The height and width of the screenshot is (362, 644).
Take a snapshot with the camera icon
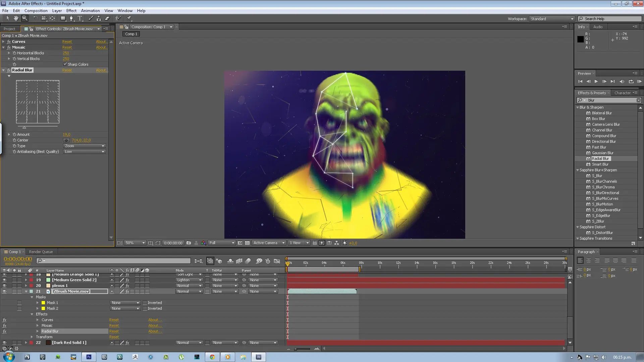(189, 243)
